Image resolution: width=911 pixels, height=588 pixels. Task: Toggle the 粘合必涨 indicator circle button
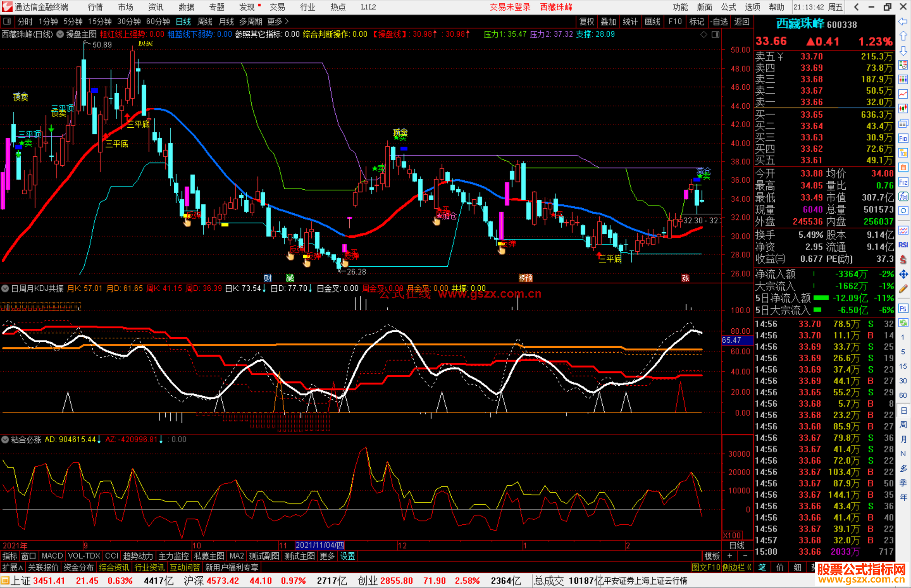coord(5,440)
